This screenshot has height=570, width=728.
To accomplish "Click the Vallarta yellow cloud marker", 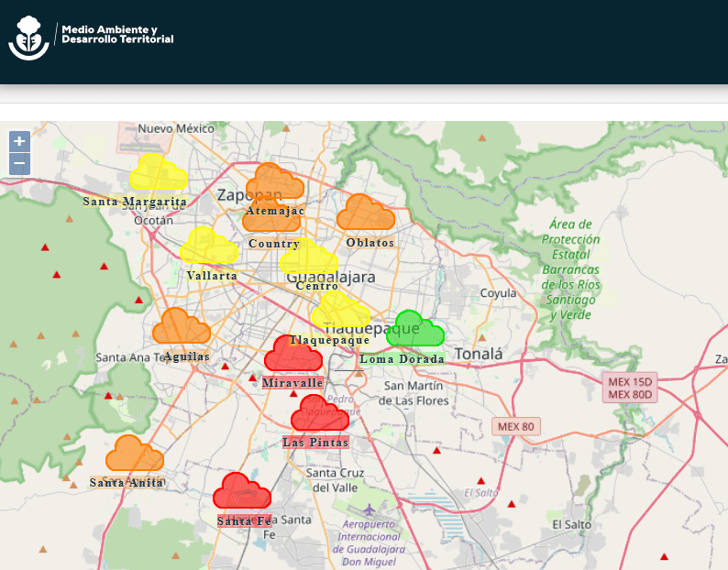I will [x=209, y=247].
